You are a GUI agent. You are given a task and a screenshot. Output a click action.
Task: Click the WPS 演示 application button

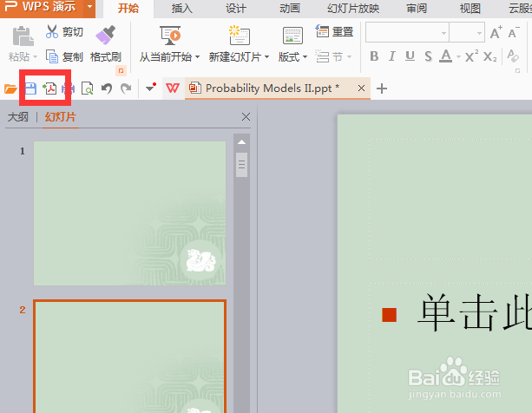point(43,7)
